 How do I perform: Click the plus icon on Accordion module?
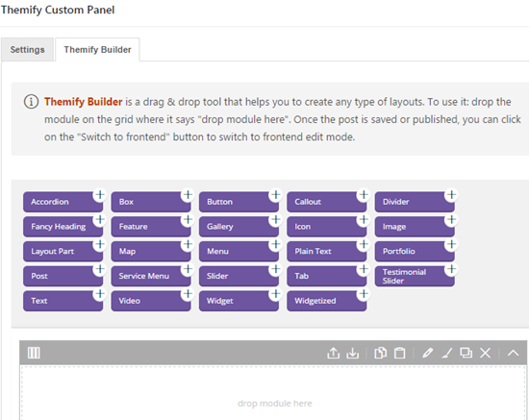pyautogui.click(x=100, y=195)
